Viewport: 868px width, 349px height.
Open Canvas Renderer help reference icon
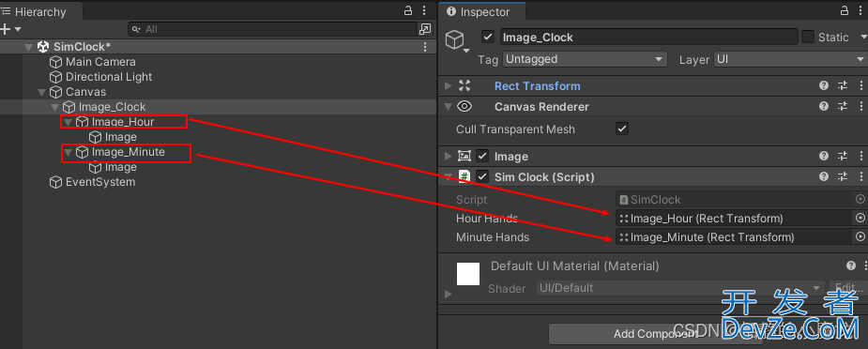[x=824, y=106]
